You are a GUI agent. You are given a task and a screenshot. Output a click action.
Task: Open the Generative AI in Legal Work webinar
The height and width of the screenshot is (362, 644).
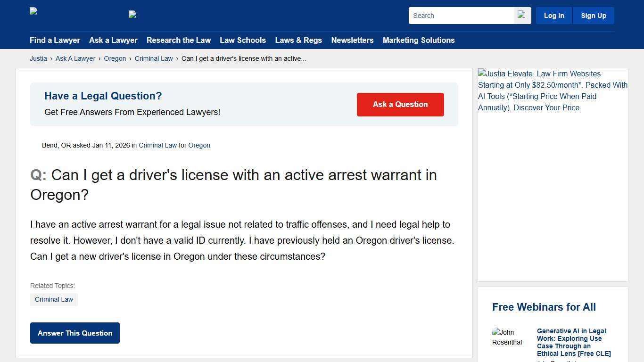[571, 342]
